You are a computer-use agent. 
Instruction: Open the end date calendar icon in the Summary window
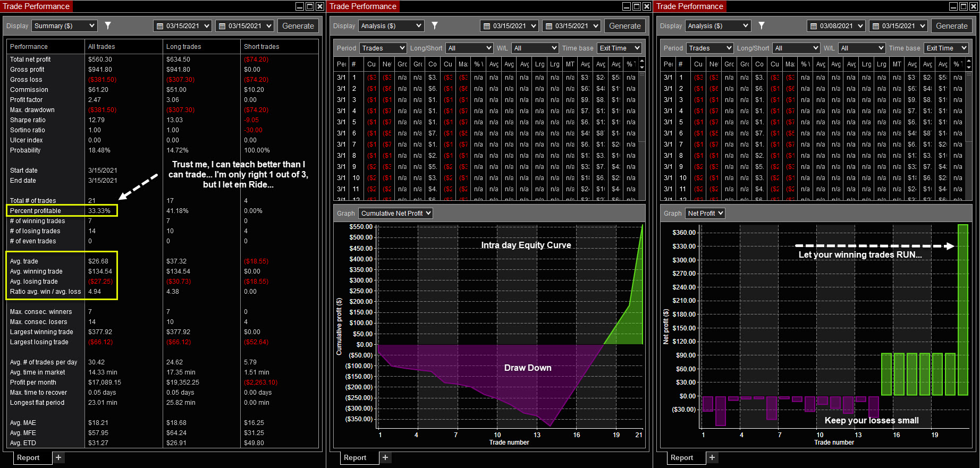click(222, 26)
